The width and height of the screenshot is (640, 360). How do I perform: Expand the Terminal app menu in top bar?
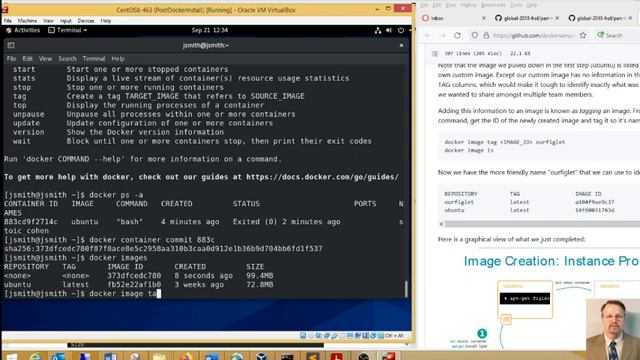(68, 30)
